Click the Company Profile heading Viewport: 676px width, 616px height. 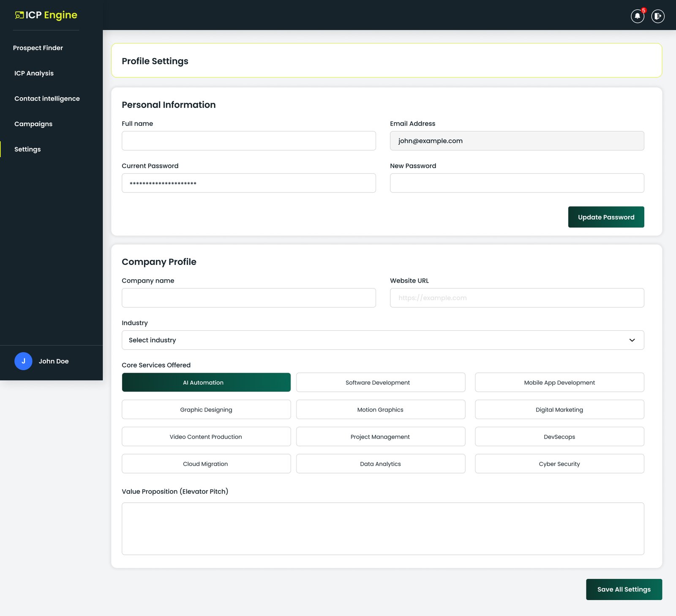coord(159,262)
